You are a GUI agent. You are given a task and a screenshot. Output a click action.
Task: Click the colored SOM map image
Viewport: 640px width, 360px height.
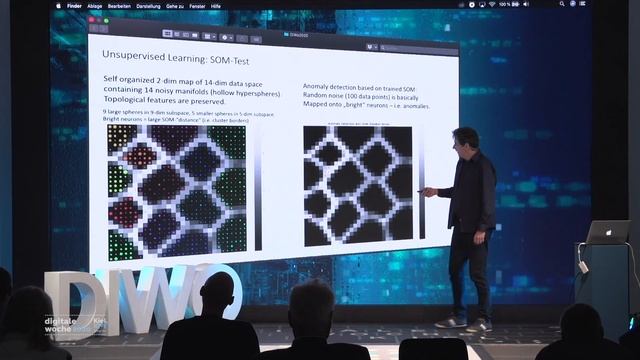(177, 193)
